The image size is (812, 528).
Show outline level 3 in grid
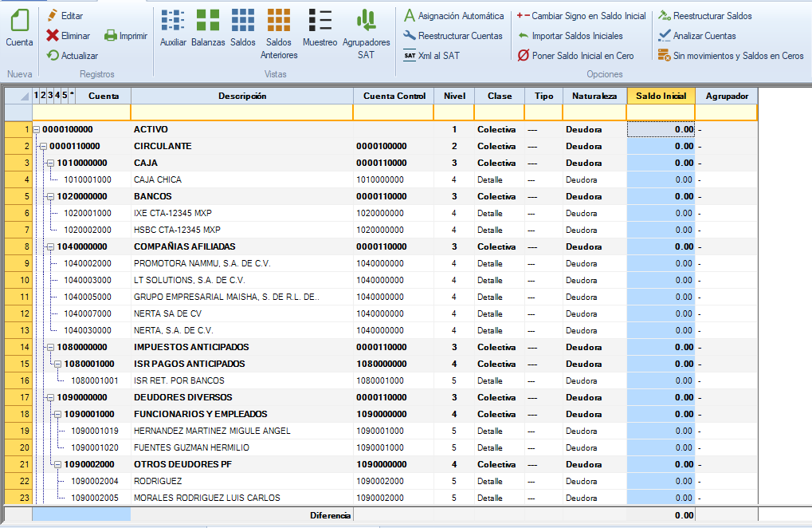click(49, 95)
